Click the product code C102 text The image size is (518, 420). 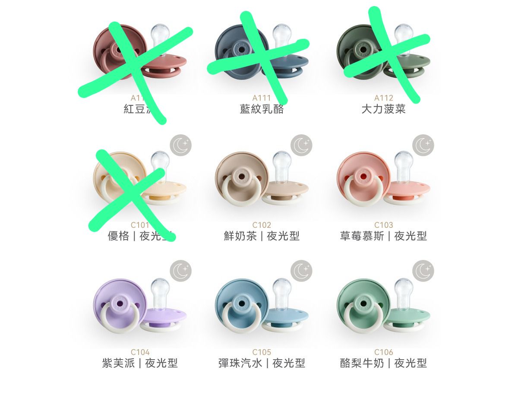(x=262, y=225)
